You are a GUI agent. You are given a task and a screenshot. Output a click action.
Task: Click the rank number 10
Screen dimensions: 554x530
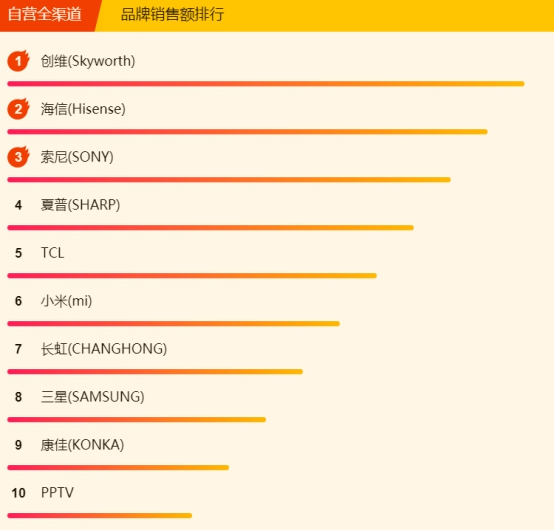(x=18, y=493)
